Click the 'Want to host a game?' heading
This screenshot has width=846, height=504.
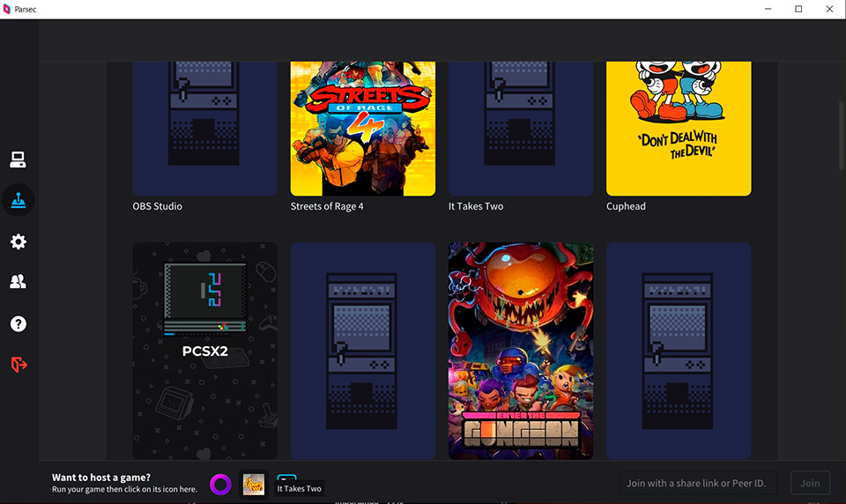tap(101, 477)
